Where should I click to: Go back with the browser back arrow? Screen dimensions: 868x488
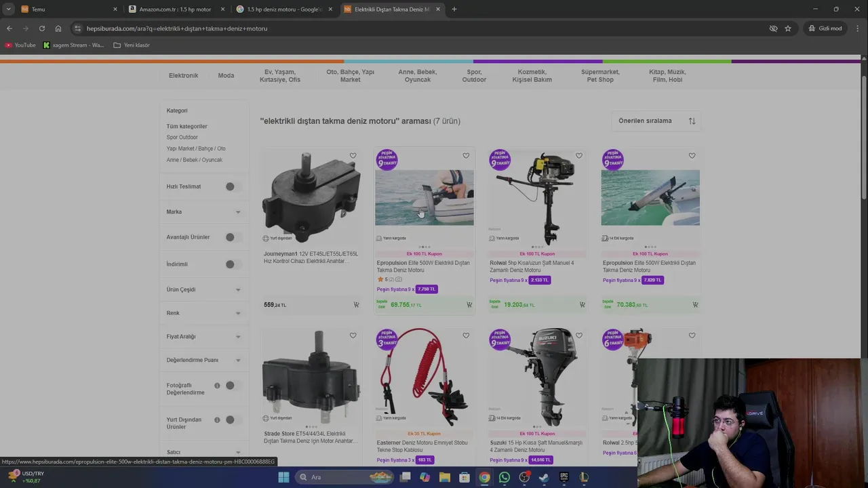9,28
